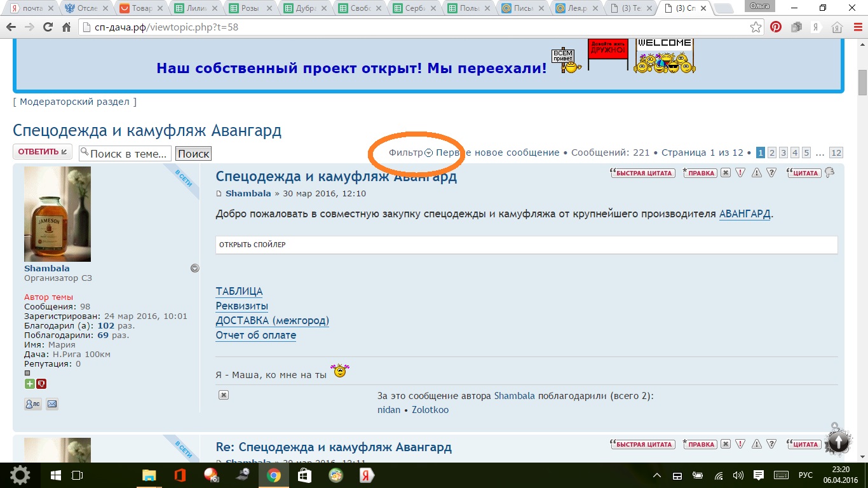Report first post with red exclamation icon
This screenshot has width=868, height=488.
point(740,173)
